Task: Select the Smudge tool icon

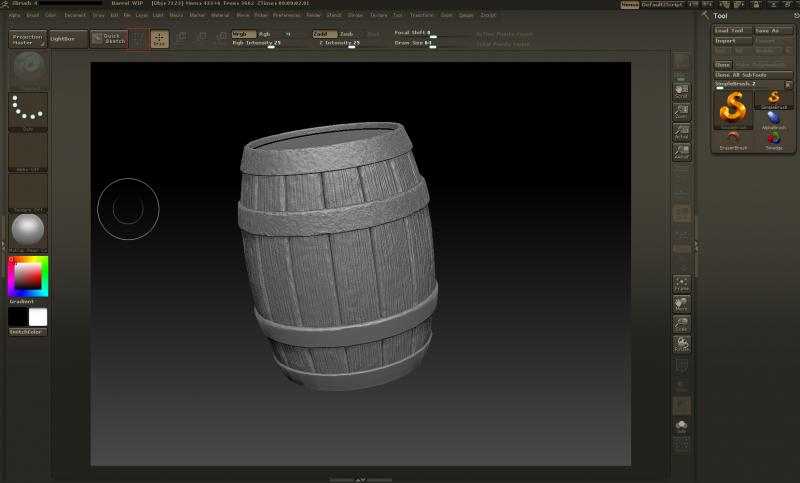Action: coord(773,140)
